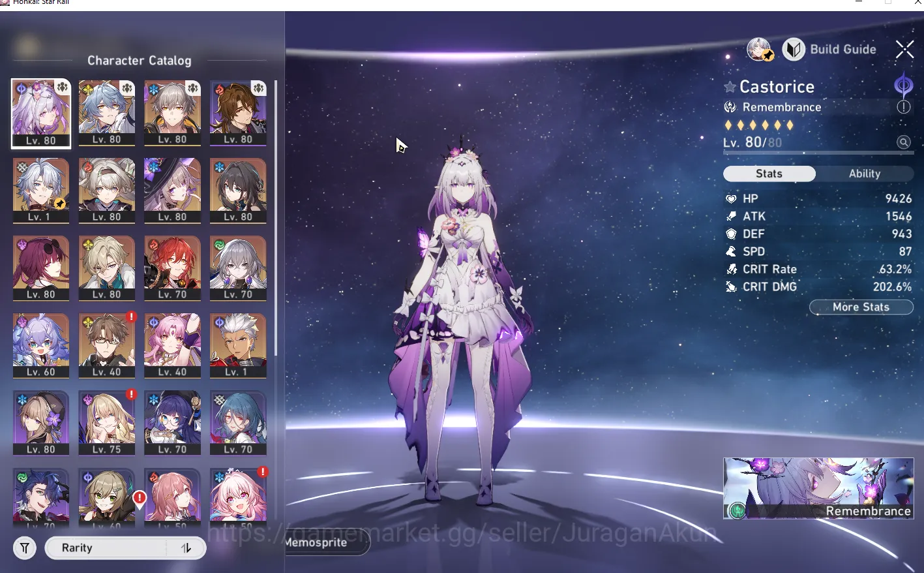This screenshot has width=924, height=573.
Task: Select Gallagher's Lv. 80 portrait
Action: 238,114
